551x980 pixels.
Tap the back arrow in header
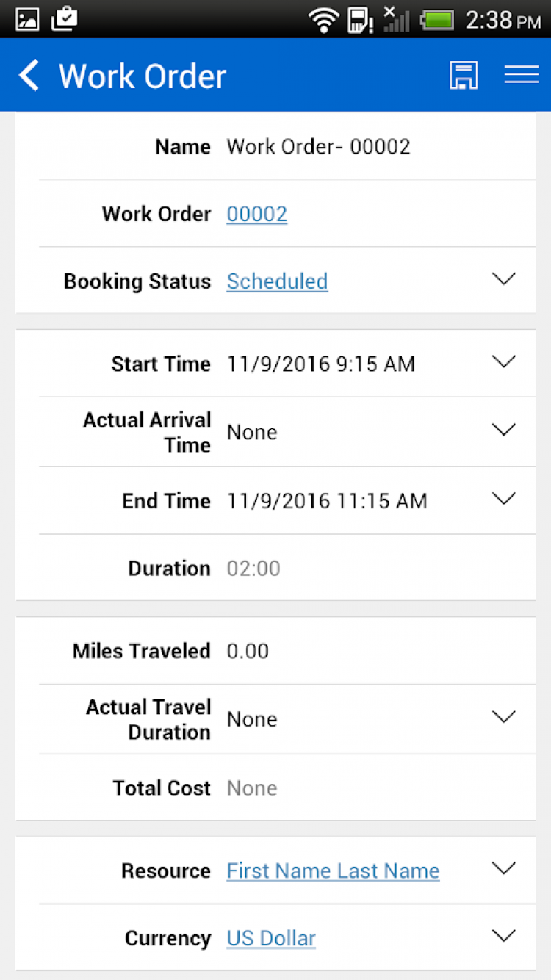coord(29,76)
